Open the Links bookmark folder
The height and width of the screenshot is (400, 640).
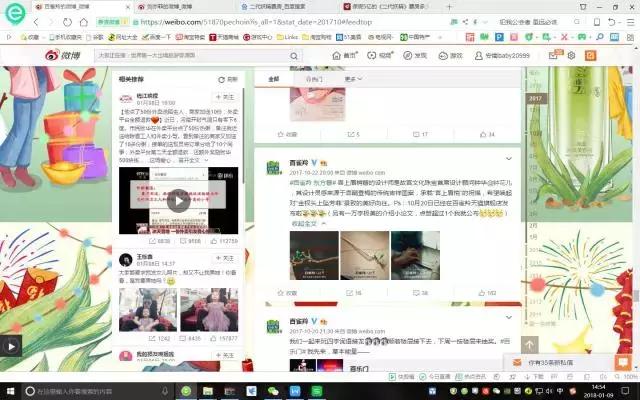pos(287,37)
